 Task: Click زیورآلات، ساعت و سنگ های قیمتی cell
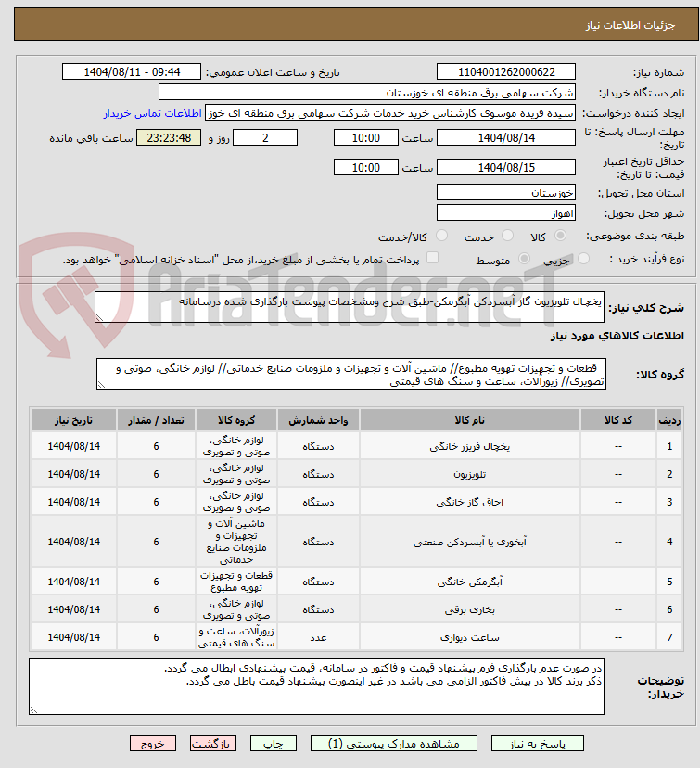[x=236, y=637]
